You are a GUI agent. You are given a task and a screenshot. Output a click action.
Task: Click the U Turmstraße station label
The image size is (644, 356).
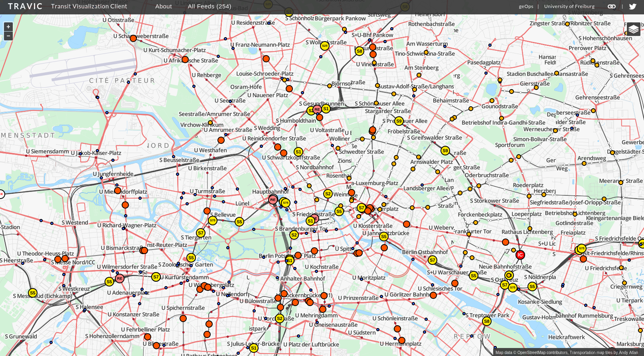207,191
